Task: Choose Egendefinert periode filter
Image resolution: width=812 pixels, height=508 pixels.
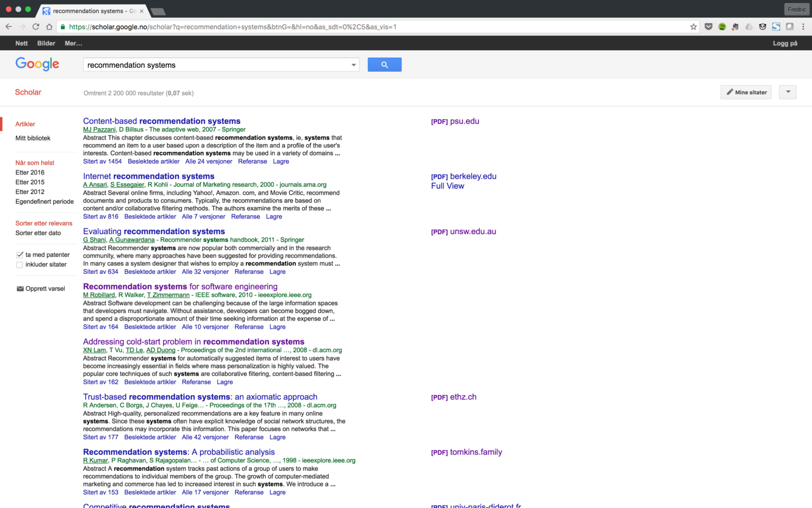Action: [45, 202]
